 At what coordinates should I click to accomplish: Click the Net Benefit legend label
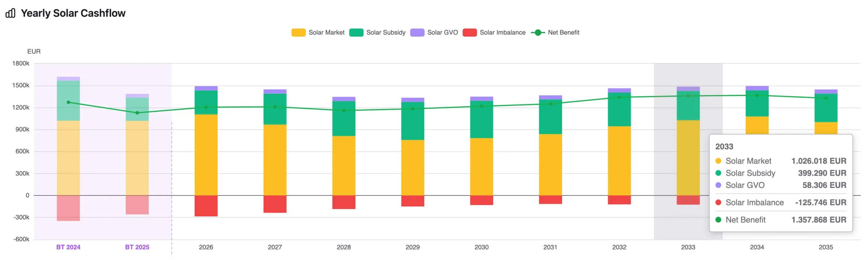click(563, 33)
